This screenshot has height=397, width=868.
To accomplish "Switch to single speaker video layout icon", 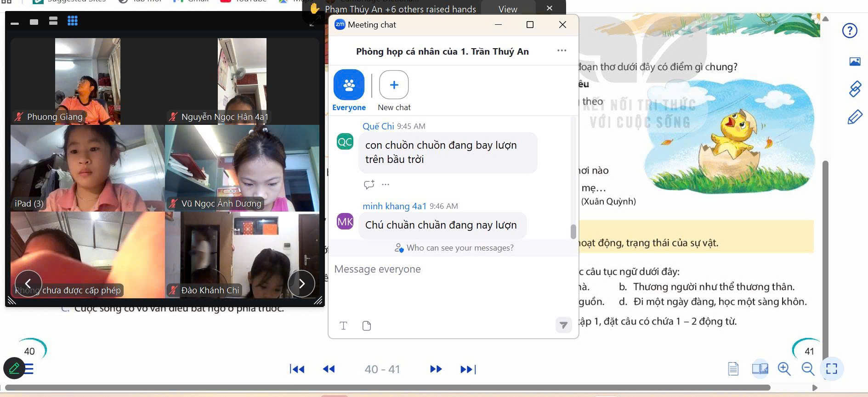I will coord(34,22).
